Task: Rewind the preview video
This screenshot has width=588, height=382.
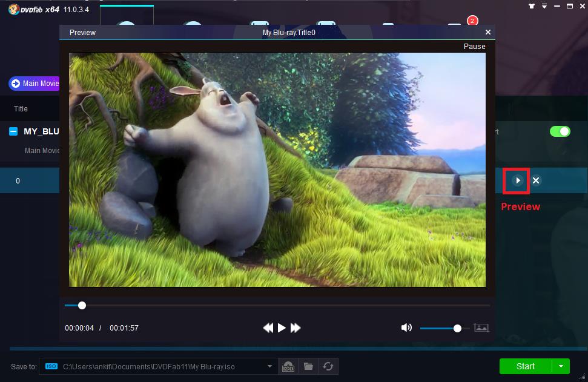Action: pyautogui.click(x=268, y=328)
